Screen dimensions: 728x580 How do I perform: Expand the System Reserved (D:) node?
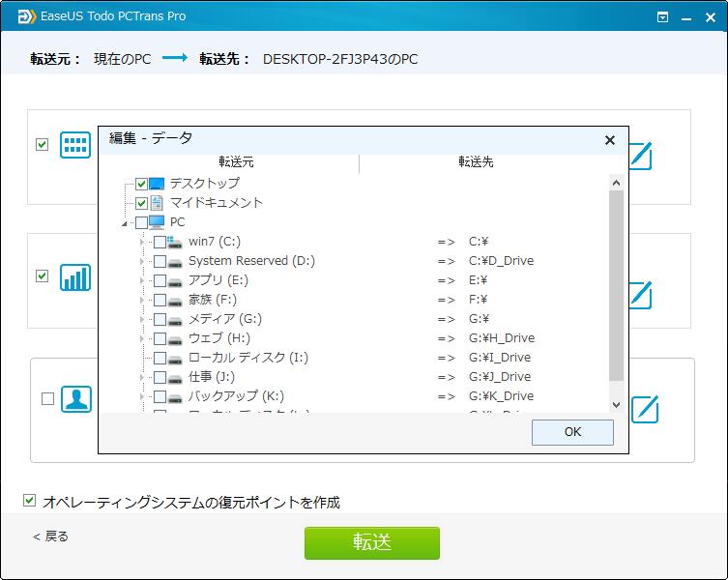[x=142, y=261]
